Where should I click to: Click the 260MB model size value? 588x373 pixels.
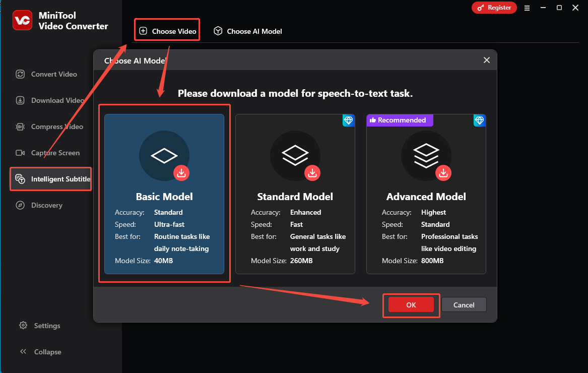pyautogui.click(x=301, y=261)
